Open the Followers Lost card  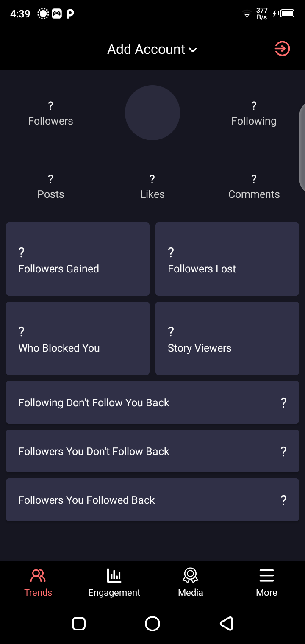[x=227, y=259]
